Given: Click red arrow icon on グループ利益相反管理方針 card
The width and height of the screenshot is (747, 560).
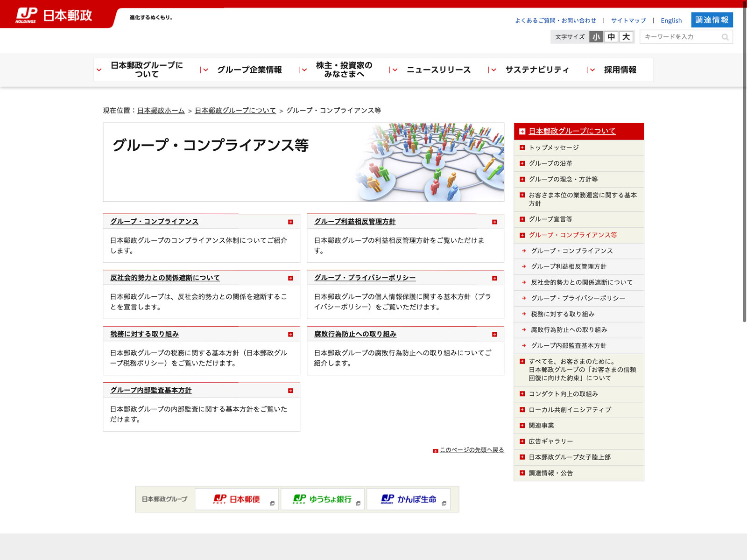Looking at the screenshot, I should point(494,222).
